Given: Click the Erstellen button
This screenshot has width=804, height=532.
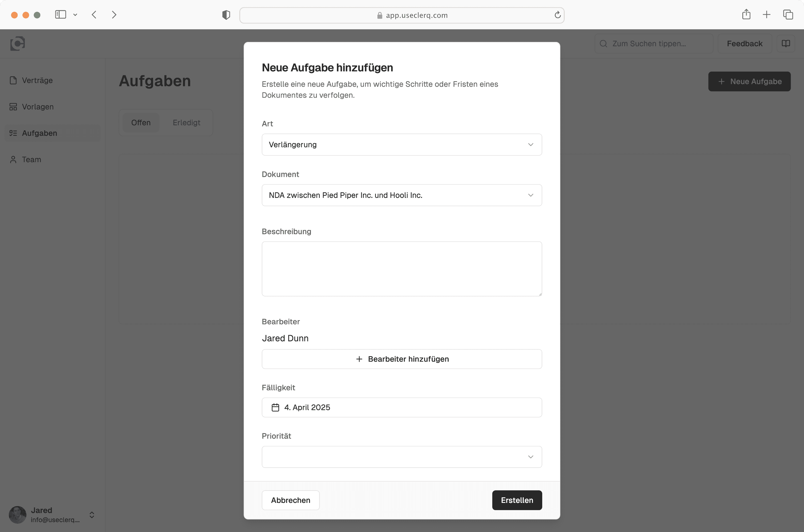Looking at the screenshot, I should [517, 500].
